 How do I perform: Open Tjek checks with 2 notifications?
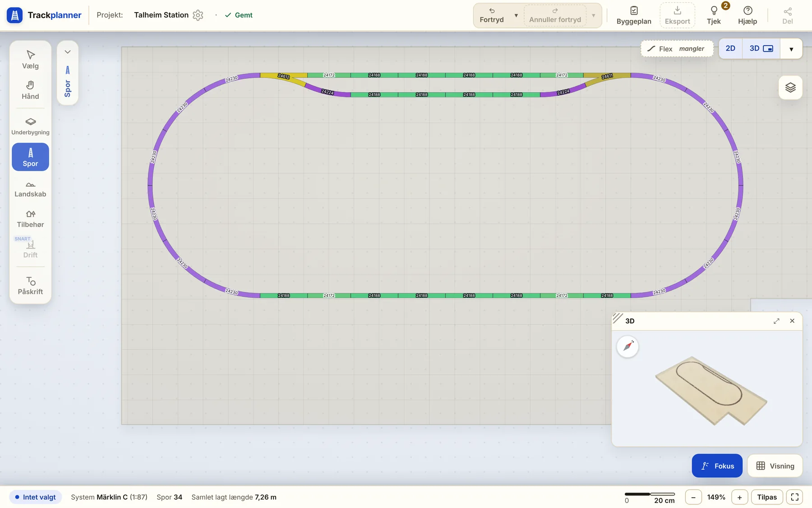(714, 15)
